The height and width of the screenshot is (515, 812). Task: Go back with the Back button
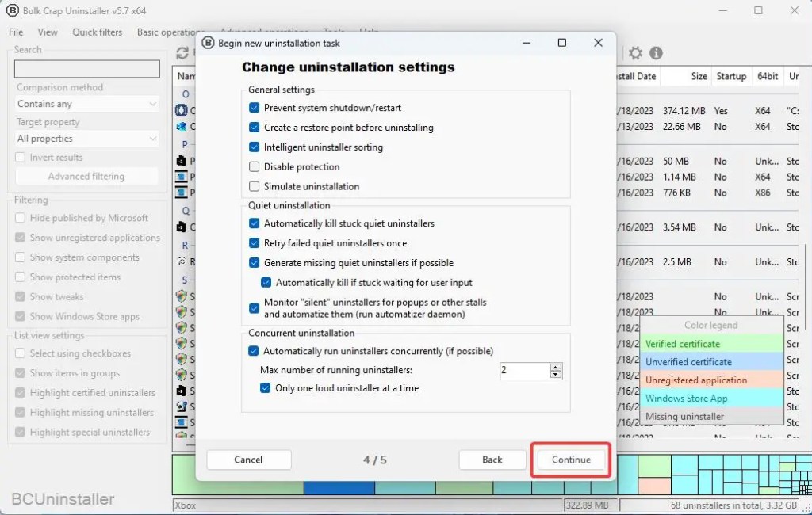(492, 460)
